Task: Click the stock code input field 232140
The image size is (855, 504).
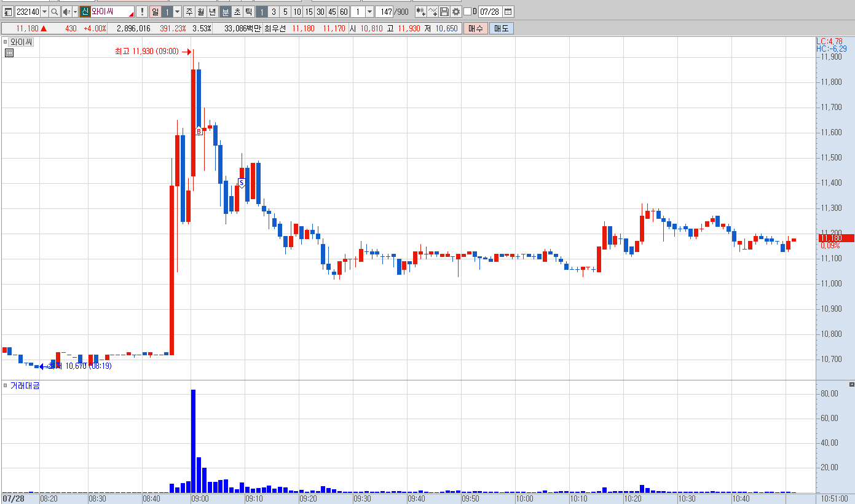Action: pyautogui.click(x=28, y=12)
